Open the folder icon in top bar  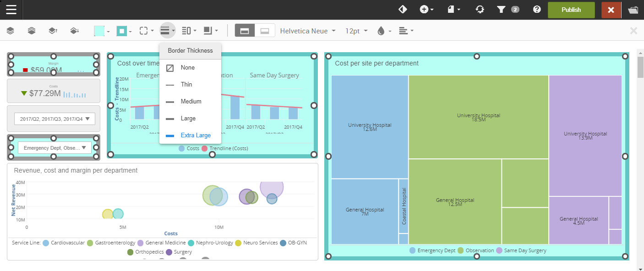(x=633, y=10)
